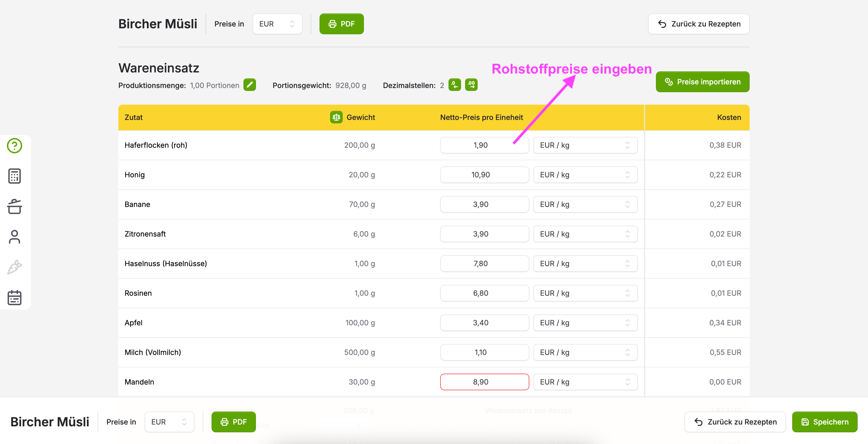Open the user profile sidebar icon

tap(15, 237)
